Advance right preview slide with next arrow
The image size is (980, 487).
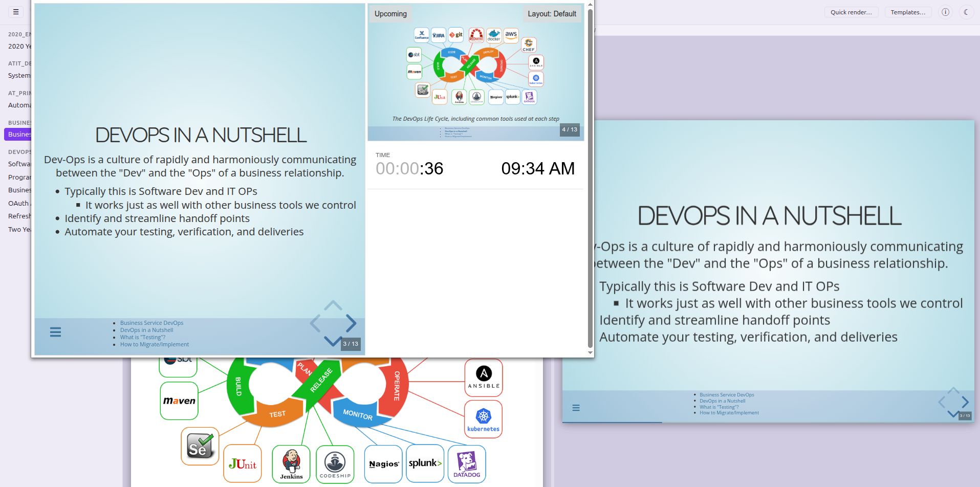click(x=965, y=402)
